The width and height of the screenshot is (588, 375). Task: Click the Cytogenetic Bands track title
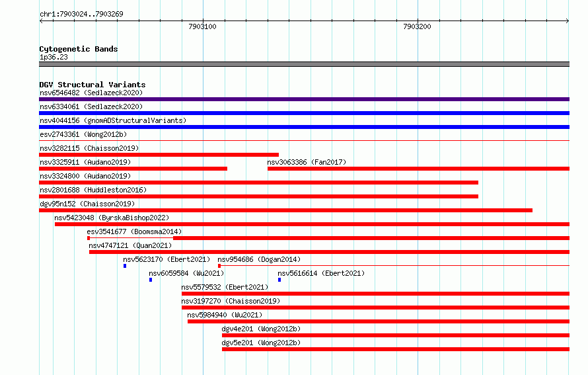[79, 49]
